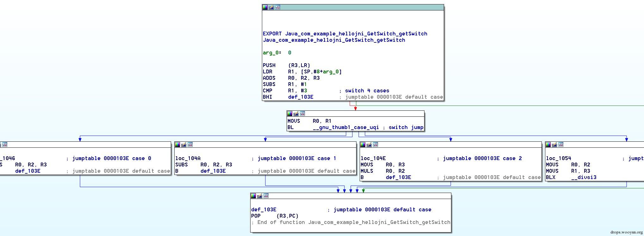Select the LDR R1, [SP,#8+arg_0] instruction
The width and height of the screenshot is (644, 236).
click(x=302, y=71)
